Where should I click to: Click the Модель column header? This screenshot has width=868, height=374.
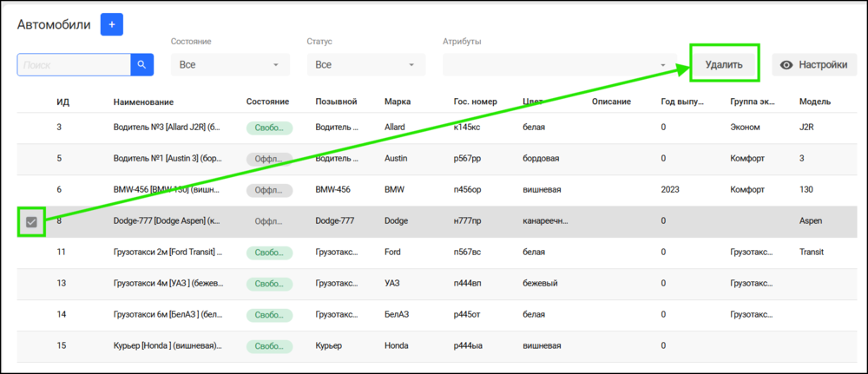point(815,102)
